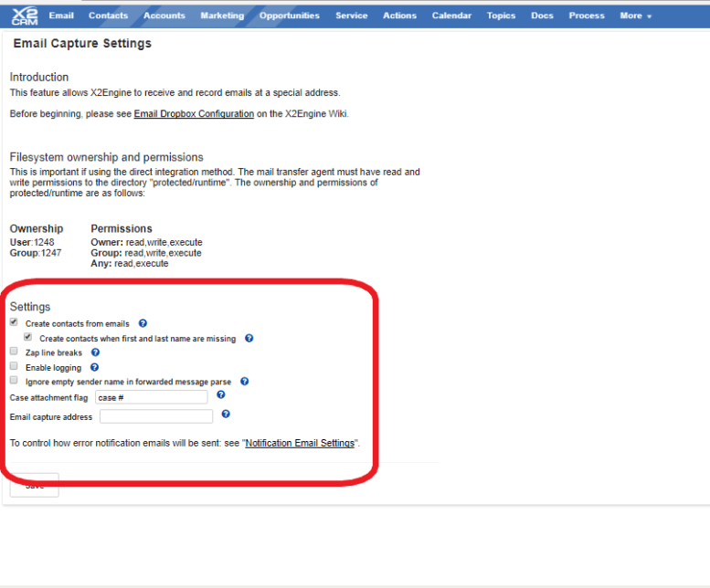Open help for Create contacts from emails
Screen dimensions: 710x588
coord(143,323)
